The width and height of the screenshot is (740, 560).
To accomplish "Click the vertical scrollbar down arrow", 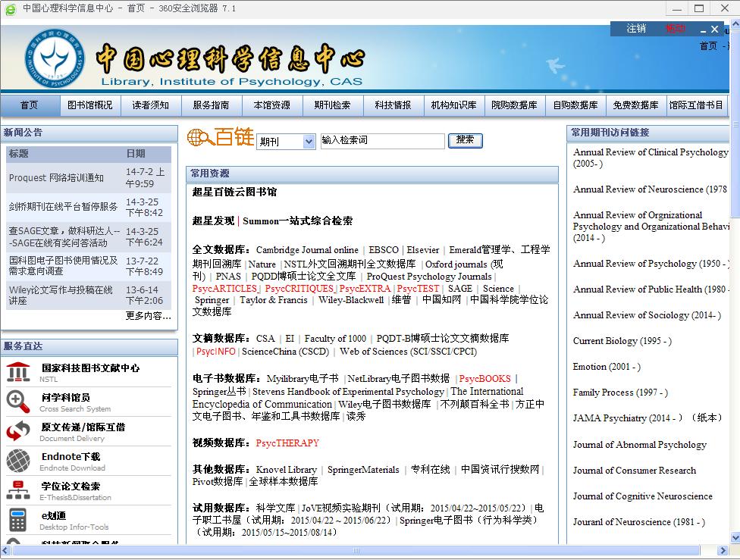I will click(735, 538).
